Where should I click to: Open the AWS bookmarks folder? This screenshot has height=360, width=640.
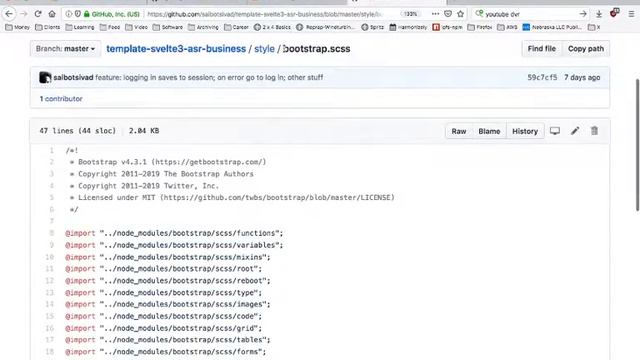[507, 27]
